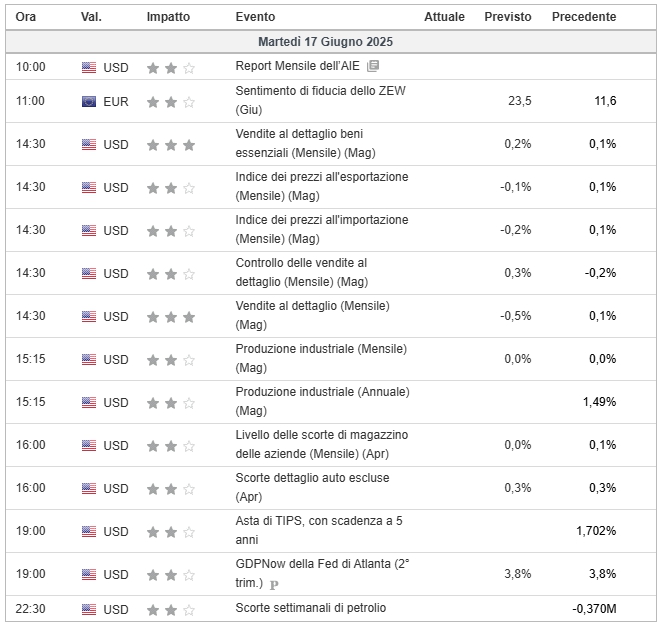Open the Report Mensile dell'AIE event
The height and width of the screenshot is (630, 657).
point(297,66)
